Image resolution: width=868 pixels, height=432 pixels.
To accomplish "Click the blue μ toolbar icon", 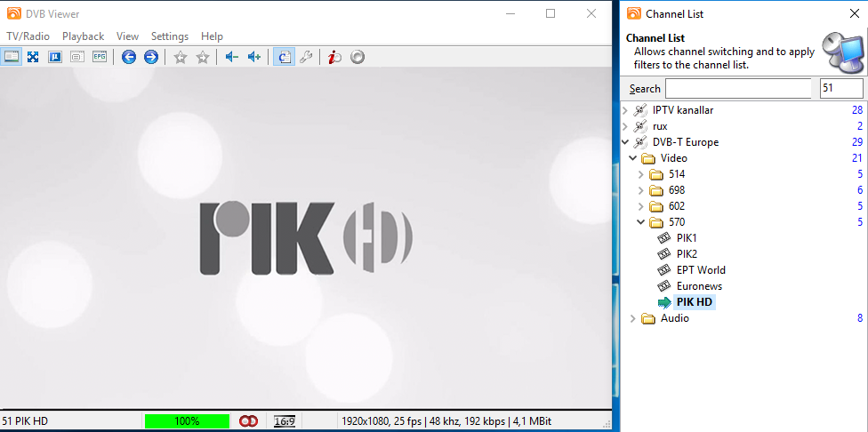I will pyautogui.click(x=55, y=56).
